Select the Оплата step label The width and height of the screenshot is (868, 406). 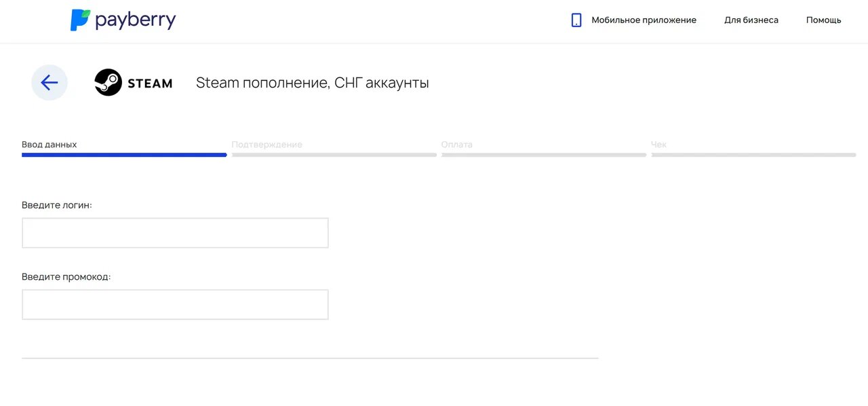pos(456,145)
